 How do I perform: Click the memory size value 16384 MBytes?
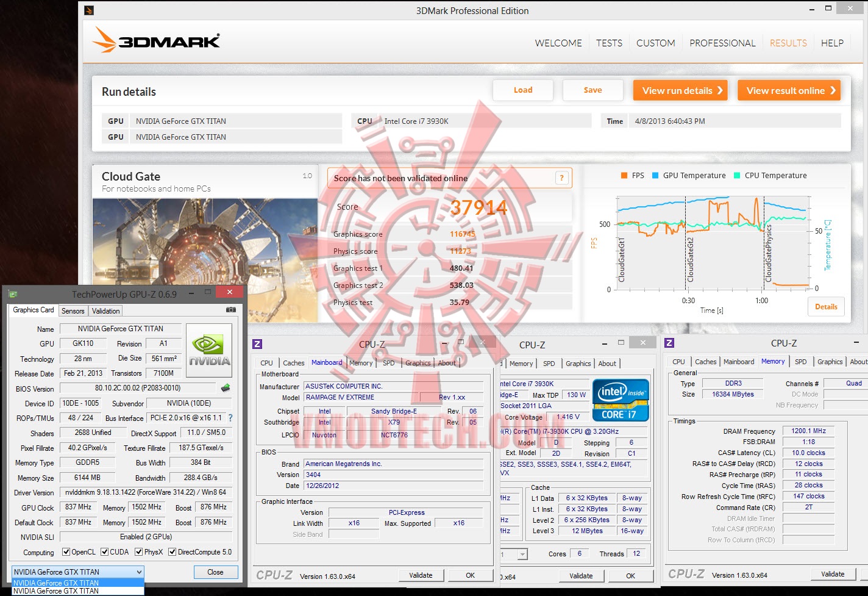(x=733, y=394)
